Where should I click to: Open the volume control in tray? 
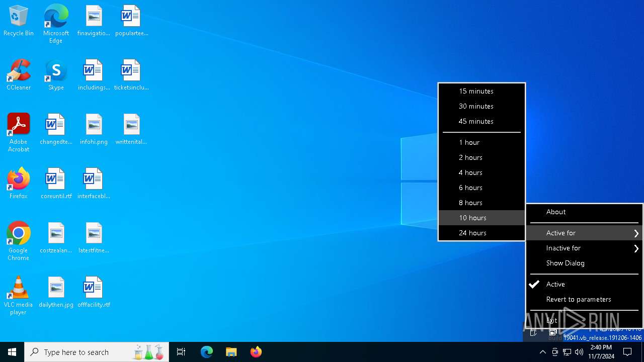click(579, 352)
